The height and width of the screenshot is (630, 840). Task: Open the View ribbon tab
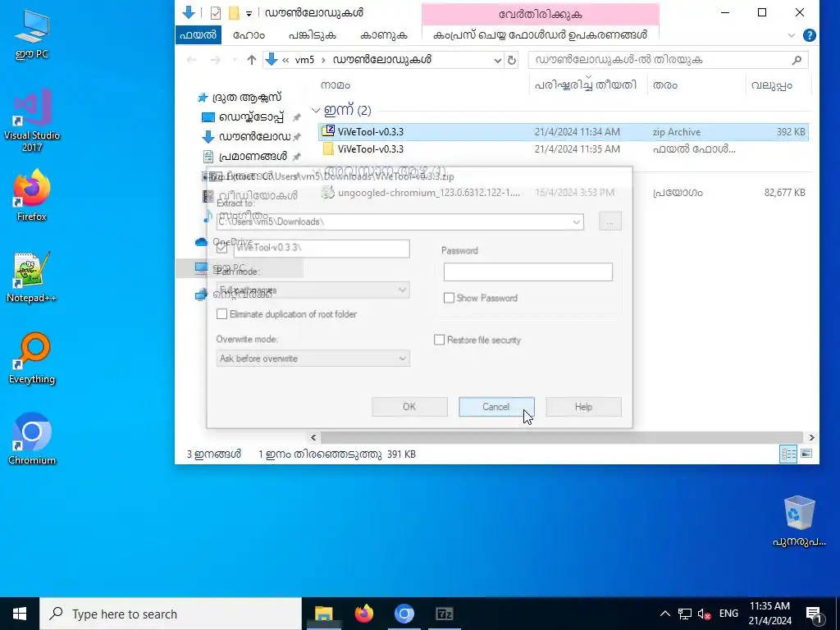[384, 34]
